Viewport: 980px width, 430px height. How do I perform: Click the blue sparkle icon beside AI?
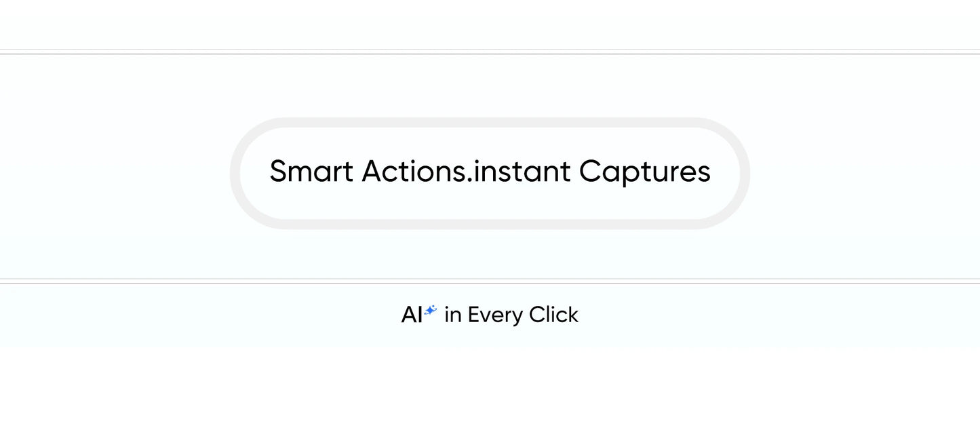431,311
